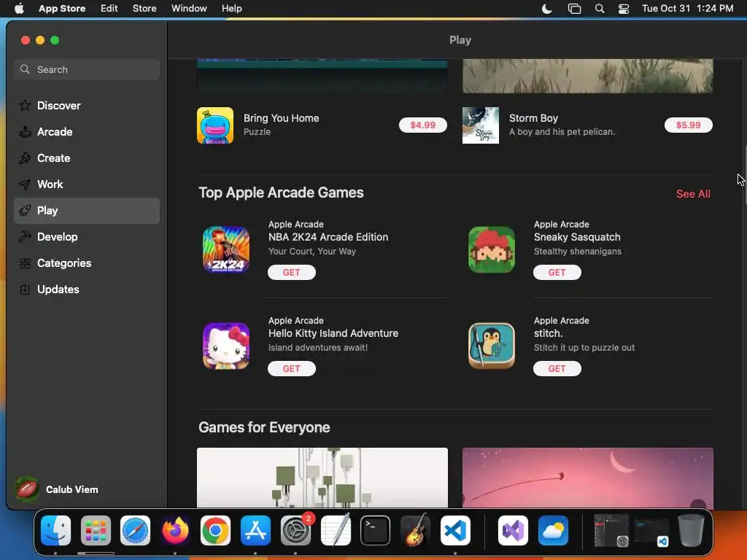Get Sneaky Sasquatch
The height and width of the screenshot is (560, 747).
tap(557, 273)
